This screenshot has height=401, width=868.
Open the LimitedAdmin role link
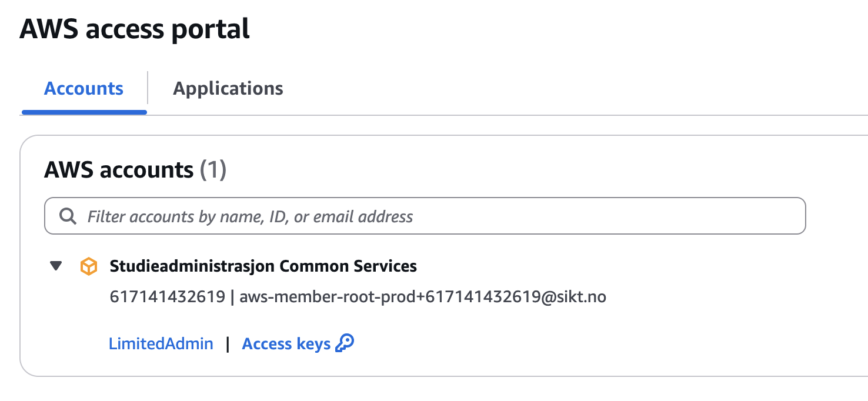click(x=161, y=343)
